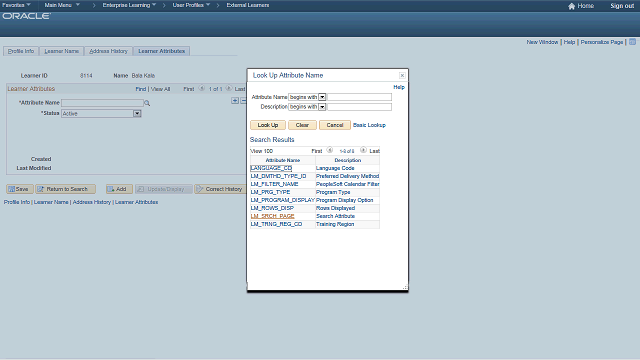Screen dimensions: 640x360
Task: Close the Look Up Attribute Name dialog
Action: (x=402, y=76)
